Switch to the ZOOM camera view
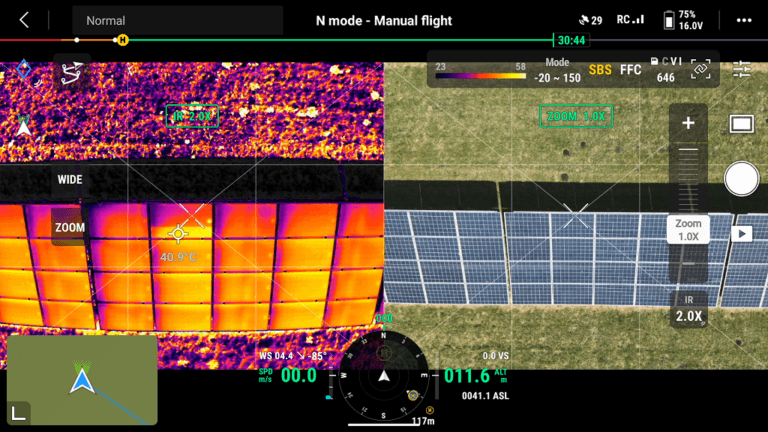Image resolution: width=768 pixels, height=432 pixels. 70,228
